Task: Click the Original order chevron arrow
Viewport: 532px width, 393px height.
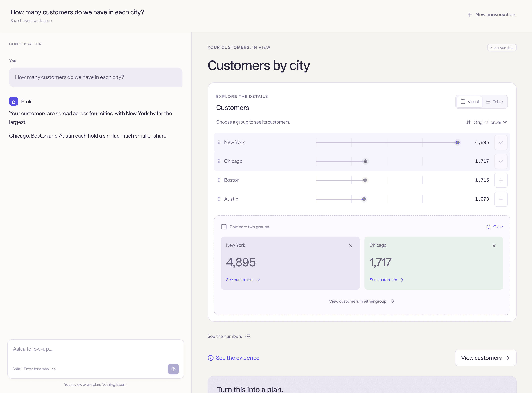Action: [505, 122]
